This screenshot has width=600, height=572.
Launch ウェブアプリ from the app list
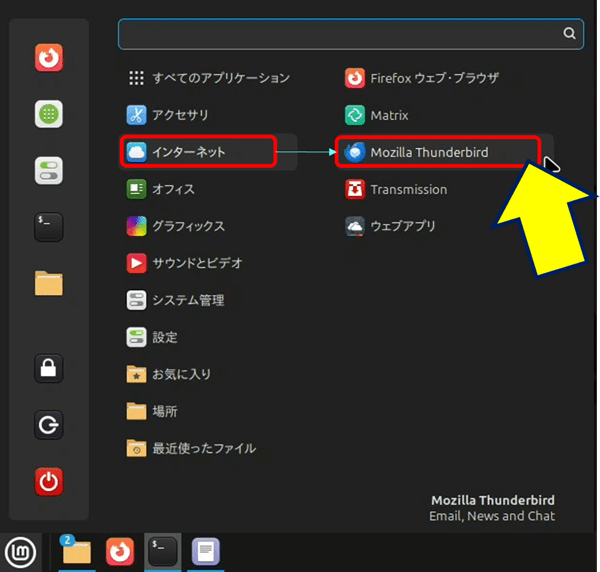(446, 226)
